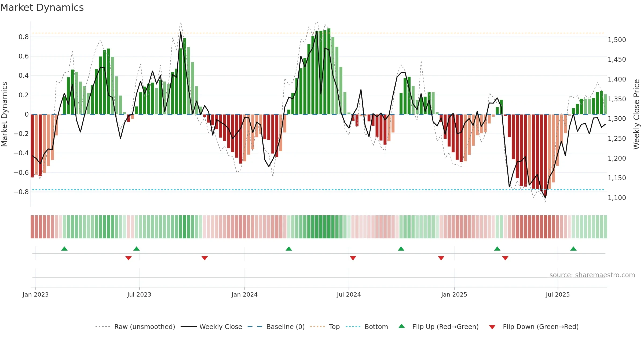The height and width of the screenshot is (362, 644).
Task: Click the 1,200 price axis label
Action: pyautogui.click(x=617, y=158)
